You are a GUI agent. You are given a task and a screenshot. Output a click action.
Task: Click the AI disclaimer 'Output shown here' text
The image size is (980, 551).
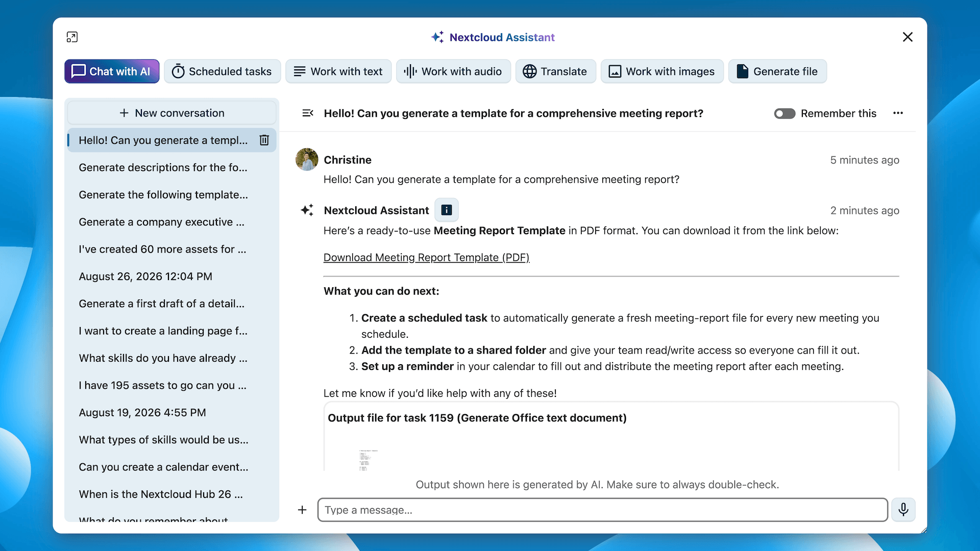(x=597, y=485)
